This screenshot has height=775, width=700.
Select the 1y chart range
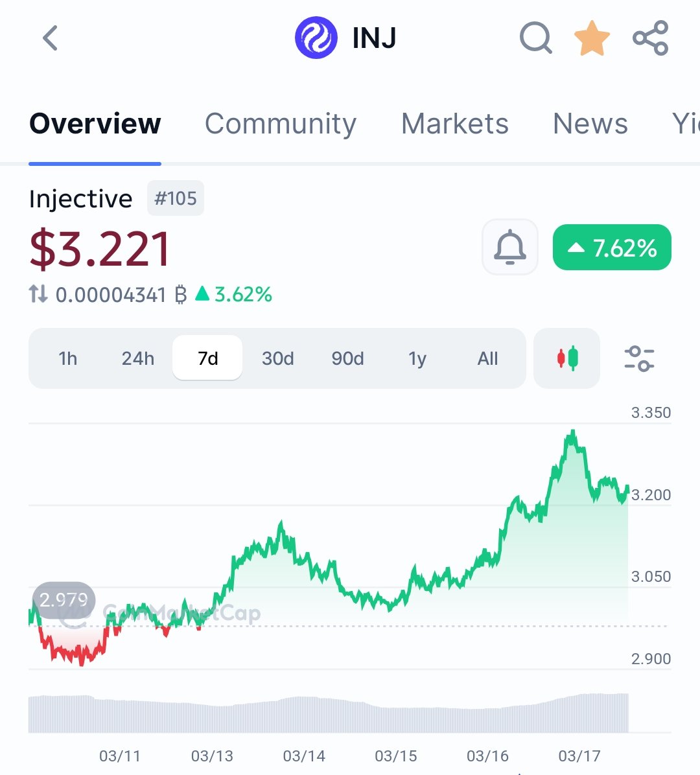(x=417, y=358)
